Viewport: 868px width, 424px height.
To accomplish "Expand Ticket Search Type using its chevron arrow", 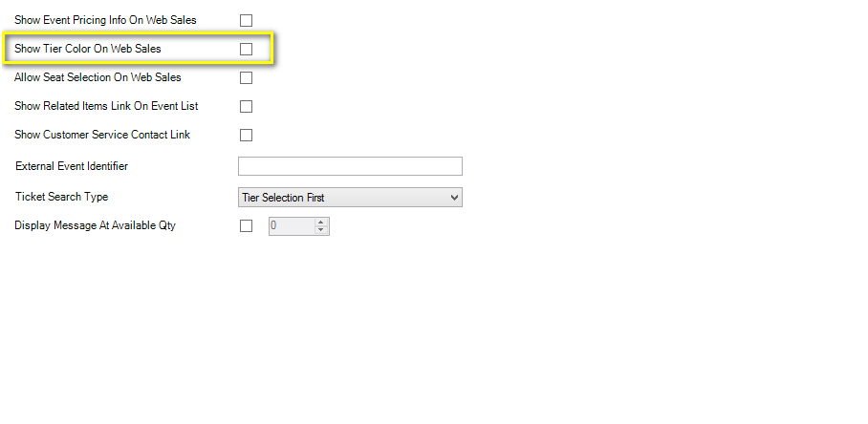I will 454,198.
